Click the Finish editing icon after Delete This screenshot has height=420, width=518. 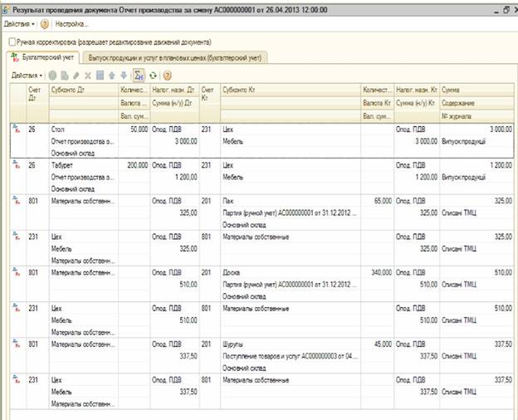100,76
